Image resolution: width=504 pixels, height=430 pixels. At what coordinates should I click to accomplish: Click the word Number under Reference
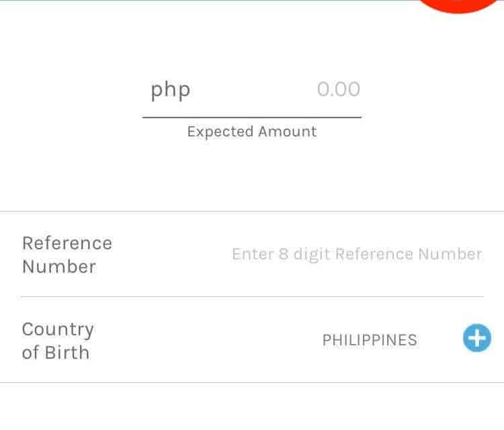pyautogui.click(x=59, y=267)
